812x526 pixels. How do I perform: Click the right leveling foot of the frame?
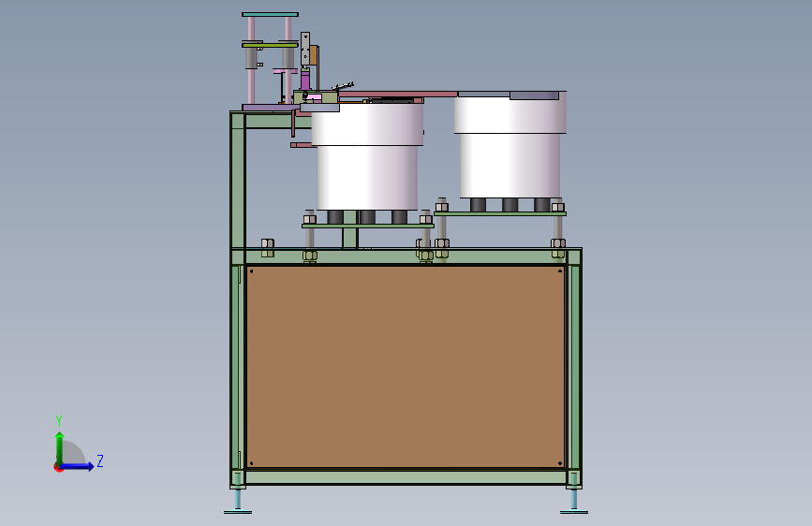pos(574,501)
